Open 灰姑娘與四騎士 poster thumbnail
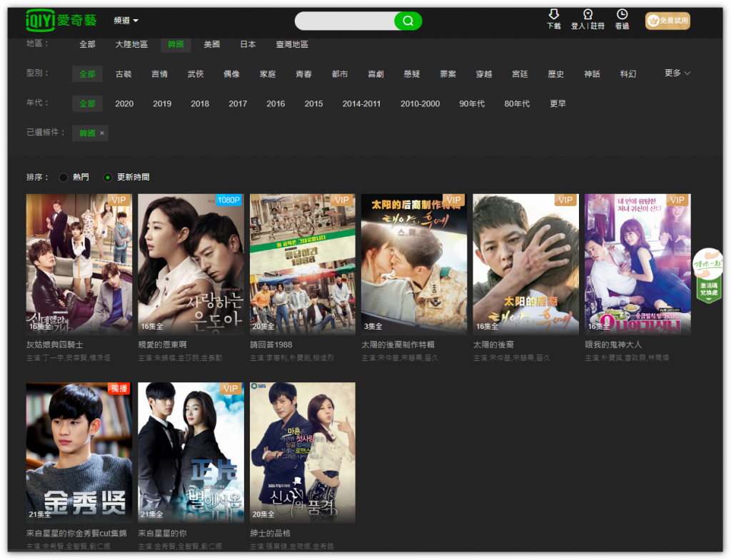This screenshot has width=731, height=560. pos(79,264)
